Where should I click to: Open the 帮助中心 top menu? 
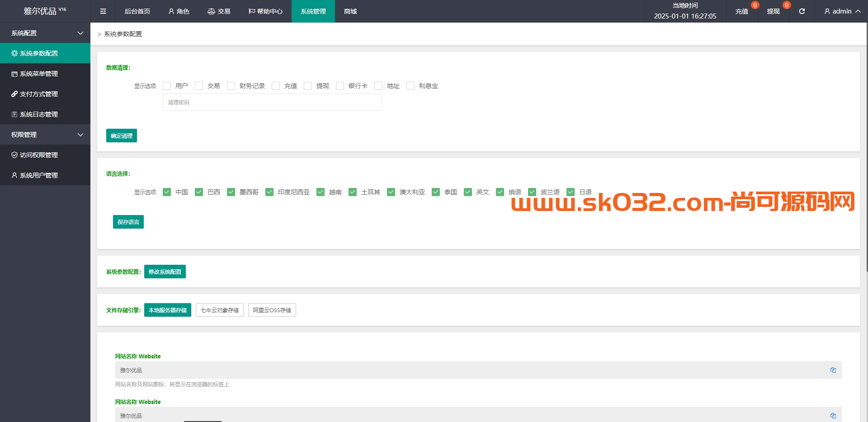click(x=265, y=11)
